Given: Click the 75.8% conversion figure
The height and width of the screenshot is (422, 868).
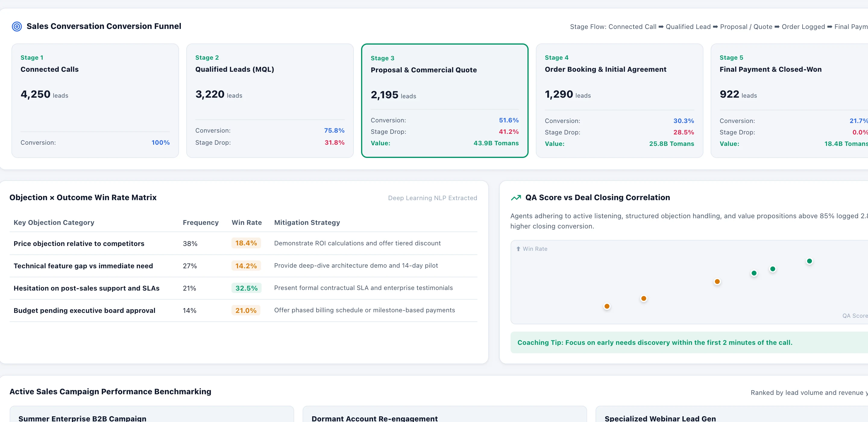Looking at the screenshot, I should click(x=334, y=131).
